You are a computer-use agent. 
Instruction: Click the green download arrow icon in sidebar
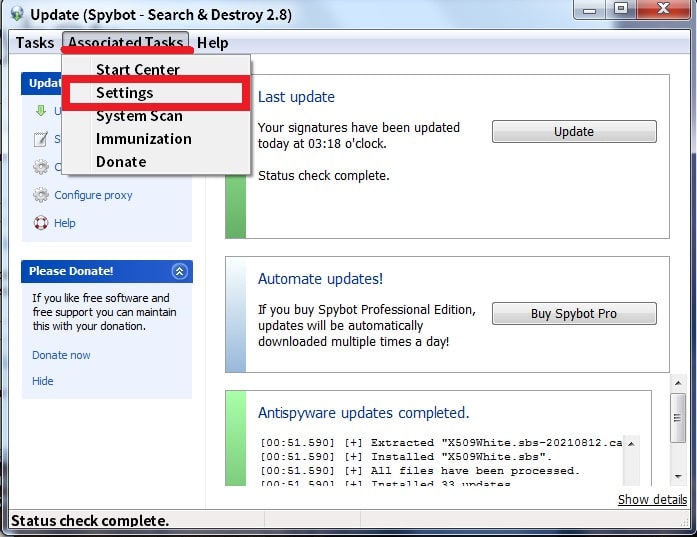click(41, 110)
